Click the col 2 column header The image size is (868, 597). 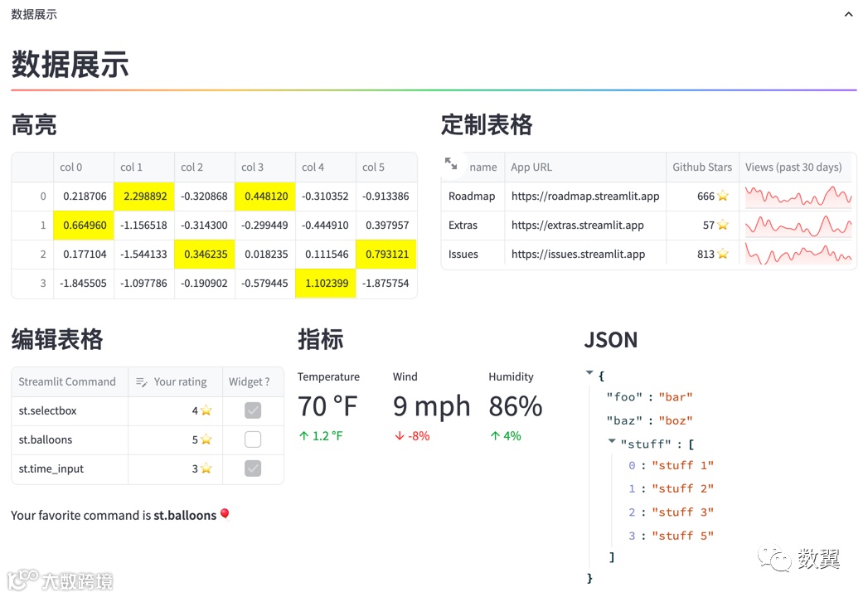click(x=204, y=167)
